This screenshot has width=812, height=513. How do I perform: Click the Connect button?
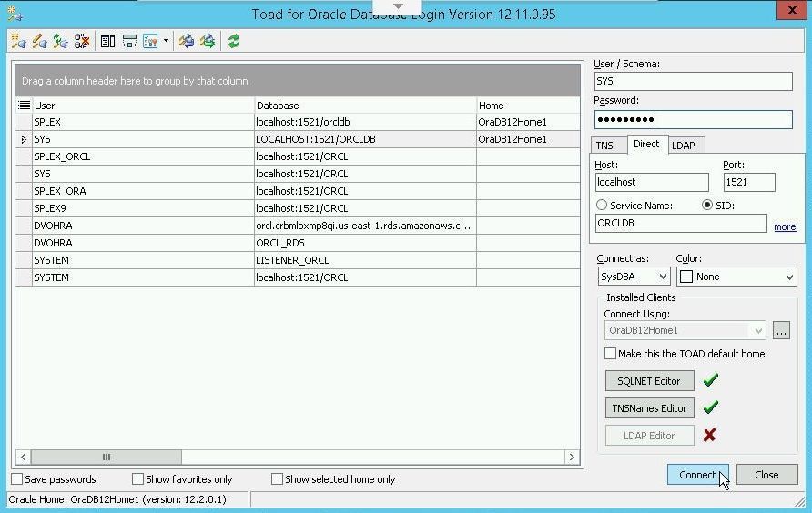697,474
